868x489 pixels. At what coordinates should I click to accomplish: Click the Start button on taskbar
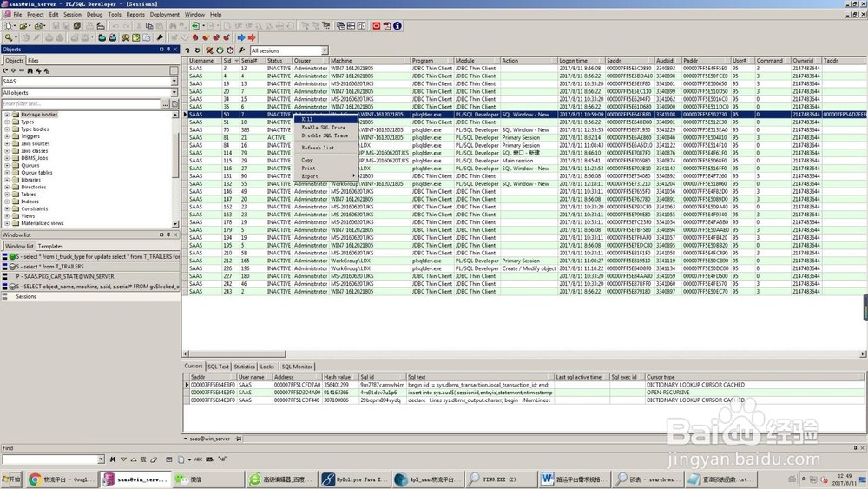11,479
